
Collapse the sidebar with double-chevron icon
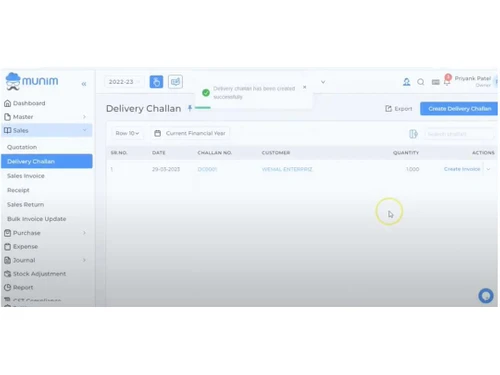pyautogui.click(x=84, y=84)
